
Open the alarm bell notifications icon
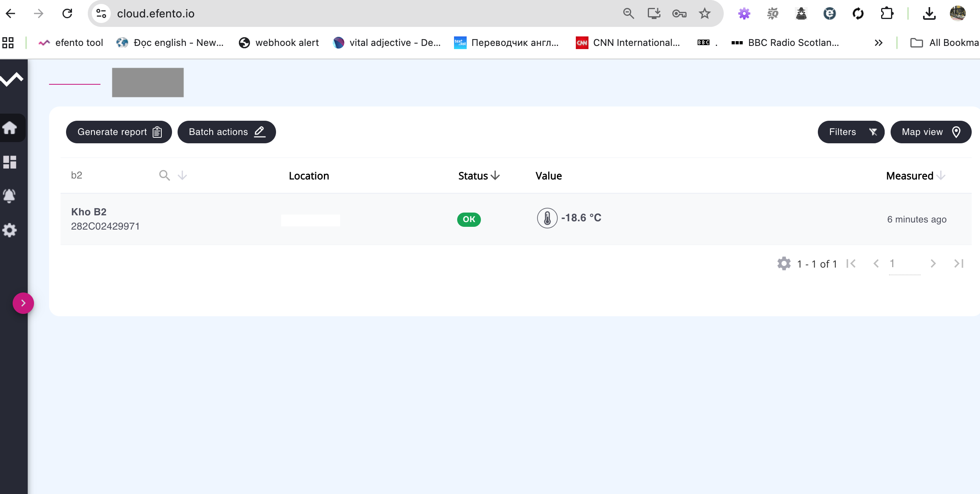point(9,196)
